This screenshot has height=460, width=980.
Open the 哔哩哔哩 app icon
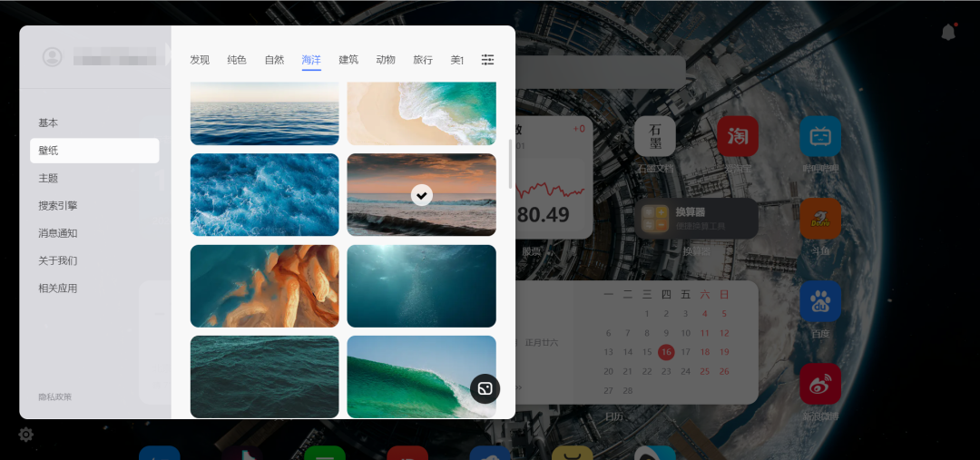[x=820, y=135]
